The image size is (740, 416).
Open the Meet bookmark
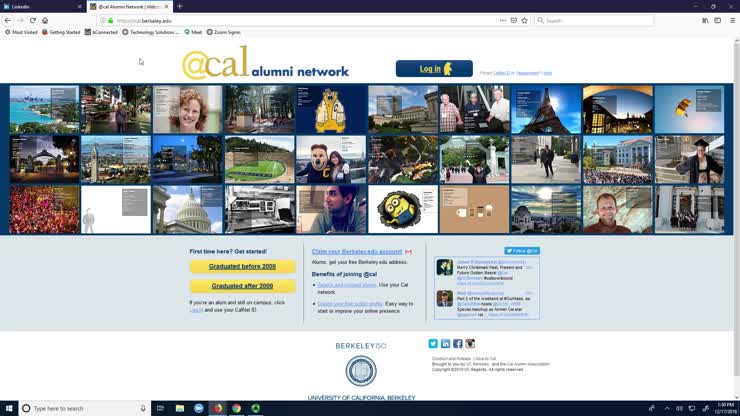[x=193, y=32]
